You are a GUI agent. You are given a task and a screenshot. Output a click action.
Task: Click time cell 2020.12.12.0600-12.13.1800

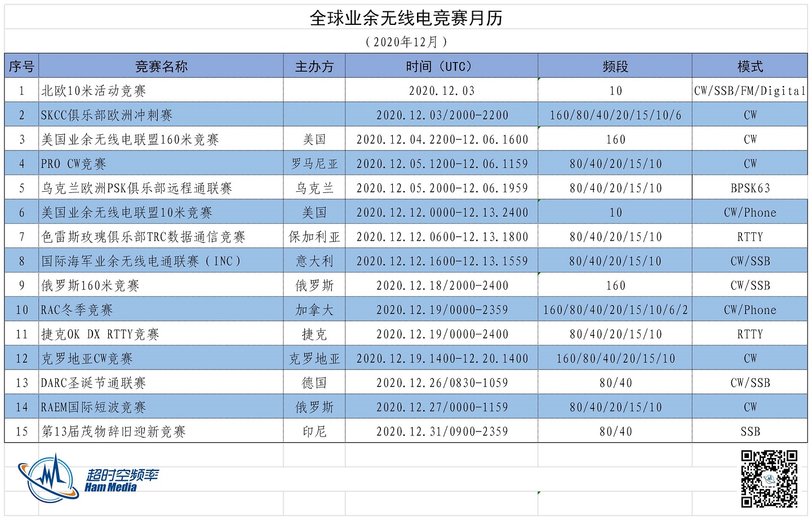pos(442,236)
